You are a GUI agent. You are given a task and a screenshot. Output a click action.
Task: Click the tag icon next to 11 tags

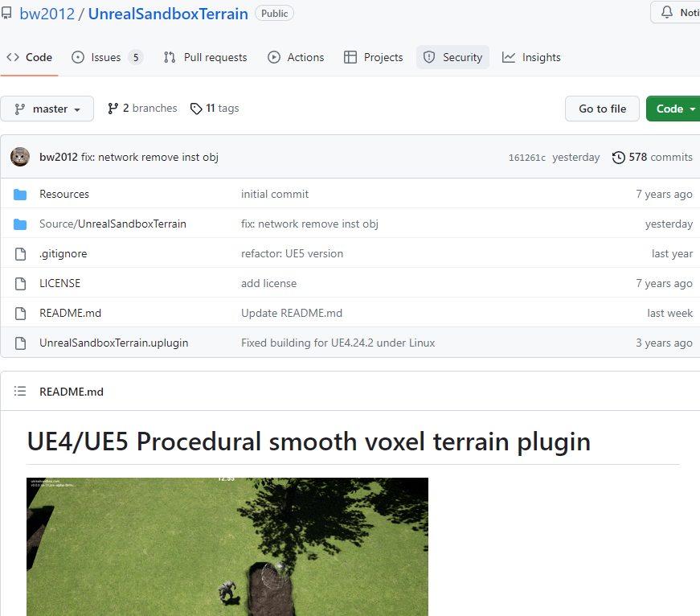coord(196,109)
